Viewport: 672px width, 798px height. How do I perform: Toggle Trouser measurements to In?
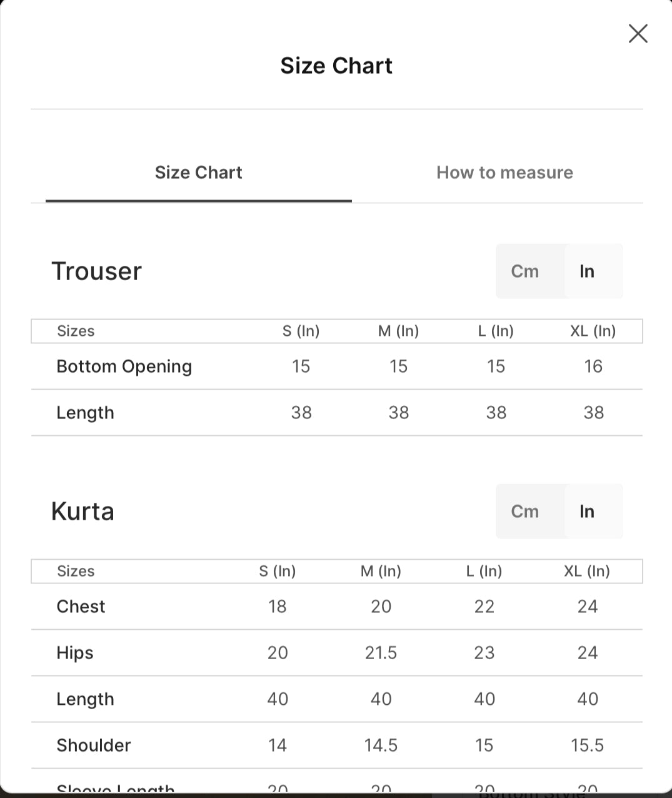coord(586,271)
